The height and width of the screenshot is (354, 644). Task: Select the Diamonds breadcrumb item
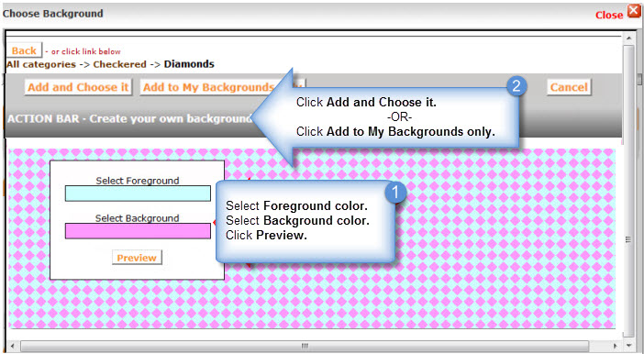pyautogui.click(x=189, y=64)
